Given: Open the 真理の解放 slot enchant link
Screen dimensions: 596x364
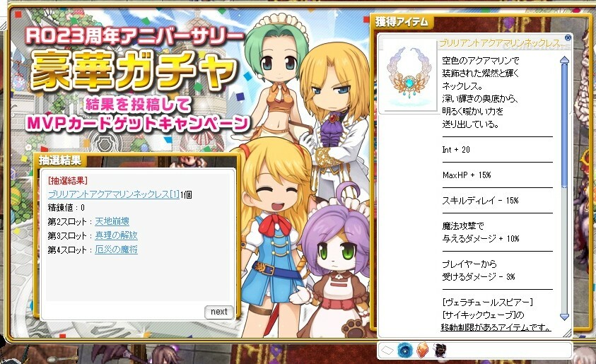Looking at the screenshot, I should pos(117,235).
